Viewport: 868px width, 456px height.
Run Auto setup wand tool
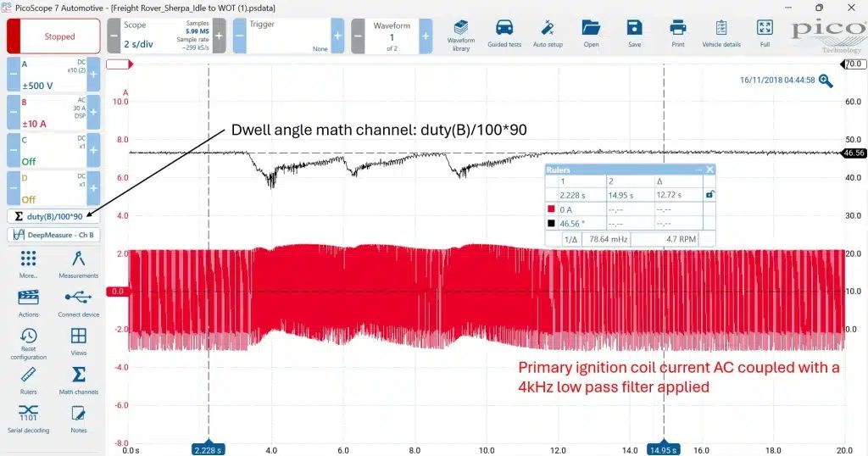pyautogui.click(x=548, y=34)
